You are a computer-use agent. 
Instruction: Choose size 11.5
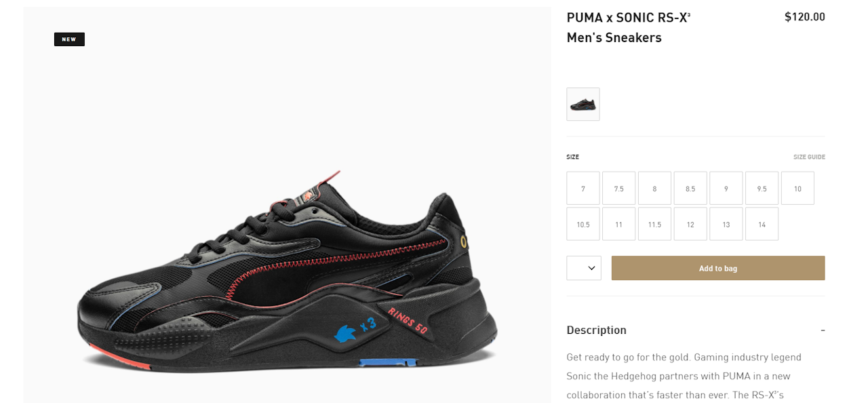tap(654, 224)
